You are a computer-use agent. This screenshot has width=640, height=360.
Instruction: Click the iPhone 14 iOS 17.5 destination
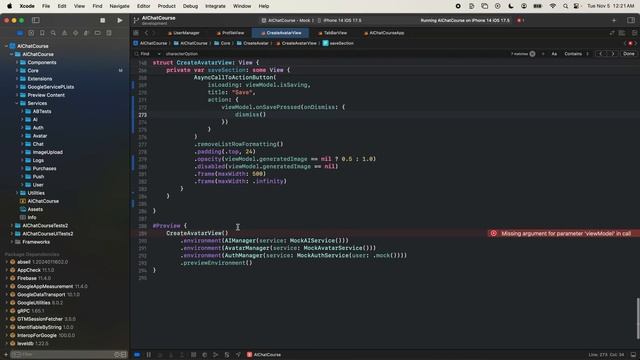(x=339, y=20)
